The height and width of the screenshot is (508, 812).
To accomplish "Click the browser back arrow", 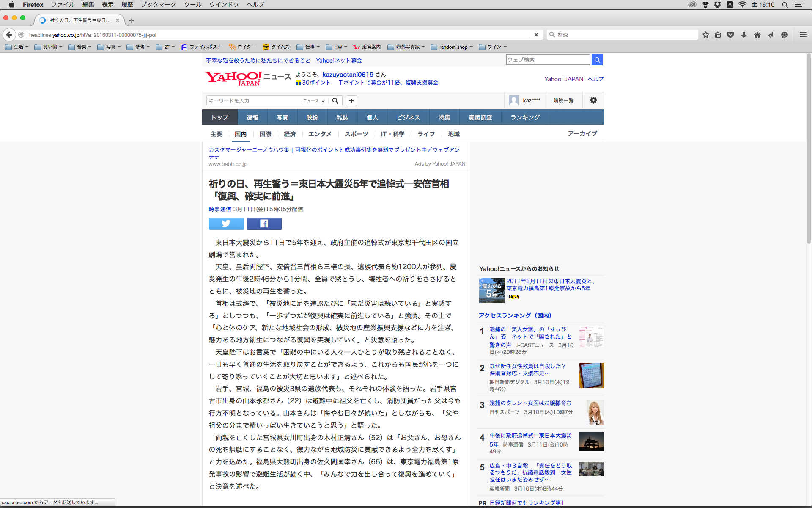I will [9, 35].
